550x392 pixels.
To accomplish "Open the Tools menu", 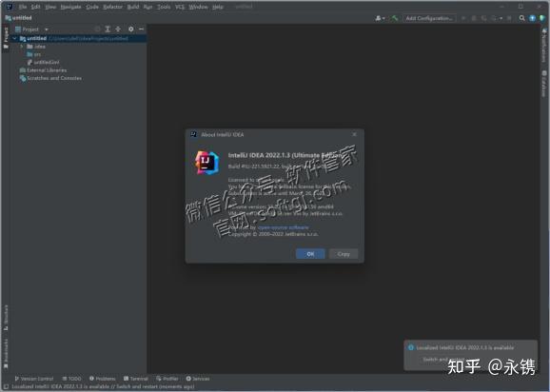I will (164, 7).
